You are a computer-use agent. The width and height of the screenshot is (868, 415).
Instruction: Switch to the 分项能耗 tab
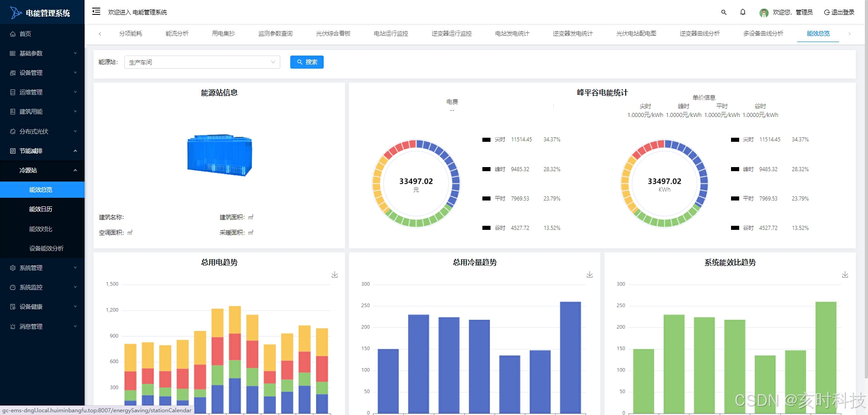tap(131, 33)
